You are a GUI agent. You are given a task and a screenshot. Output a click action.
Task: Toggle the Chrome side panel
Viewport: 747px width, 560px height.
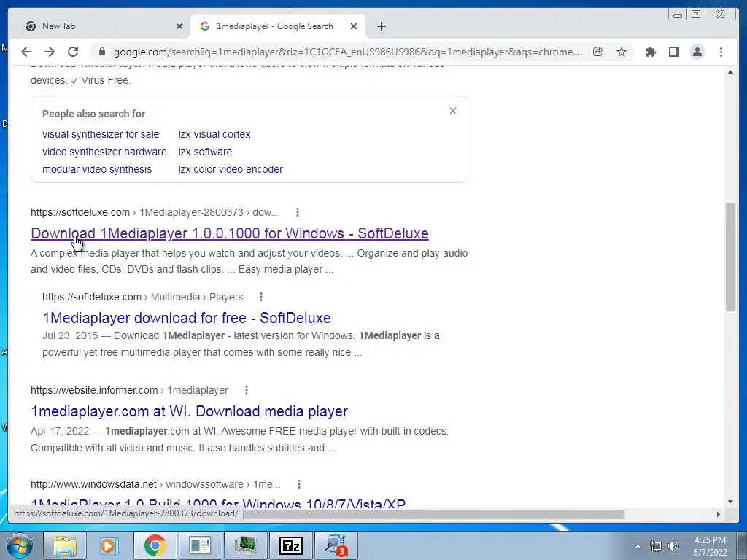pos(673,52)
